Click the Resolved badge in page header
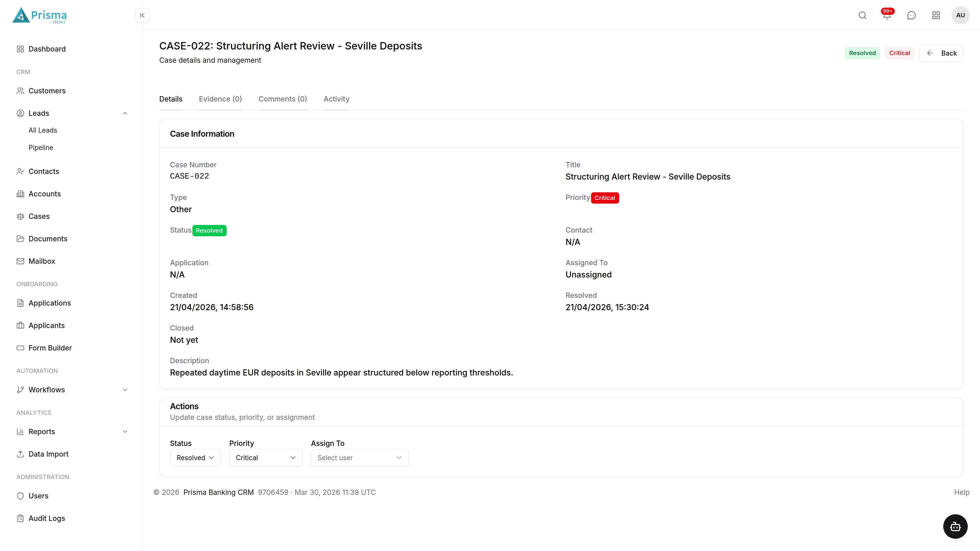This screenshot has height=551, width=980. click(862, 53)
